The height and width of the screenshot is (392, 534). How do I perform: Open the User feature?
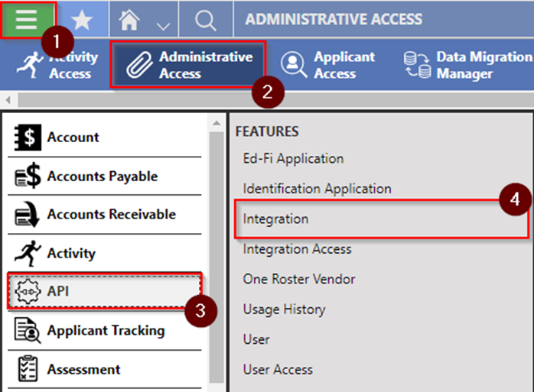pyautogui.click(x=256, y=339)
